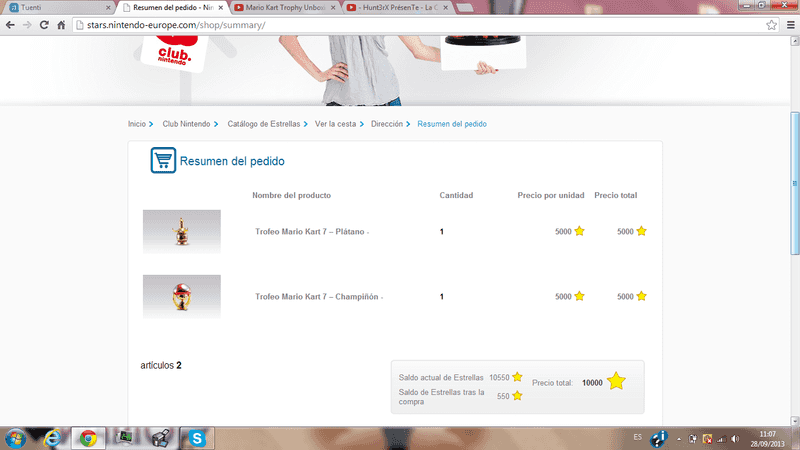The height and width of the screenshot is (450, 800).
Task: Open the Plátano trophy product thumbnail
Action: click(x=182, y=232)
